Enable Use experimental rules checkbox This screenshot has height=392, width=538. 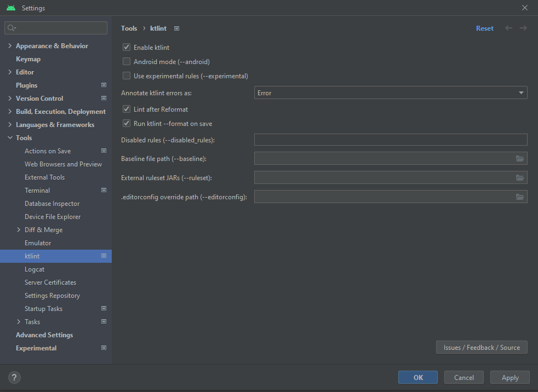pyautogui.click(x=127, y=76)
